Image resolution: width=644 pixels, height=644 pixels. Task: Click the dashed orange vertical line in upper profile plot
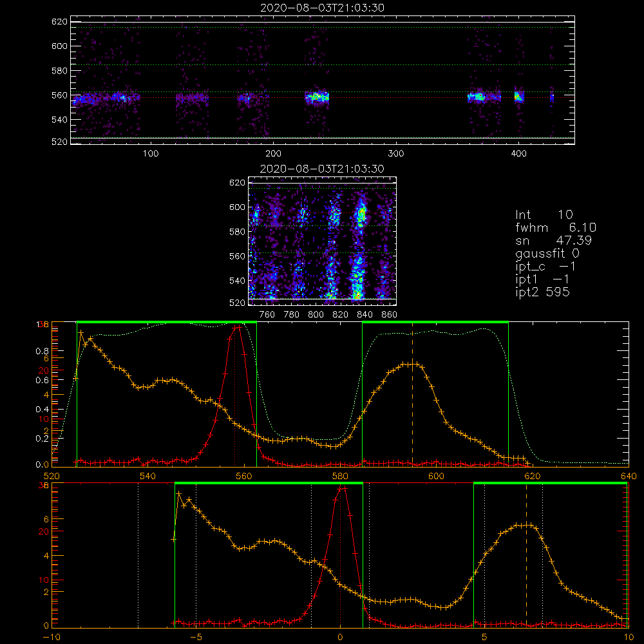412,394
